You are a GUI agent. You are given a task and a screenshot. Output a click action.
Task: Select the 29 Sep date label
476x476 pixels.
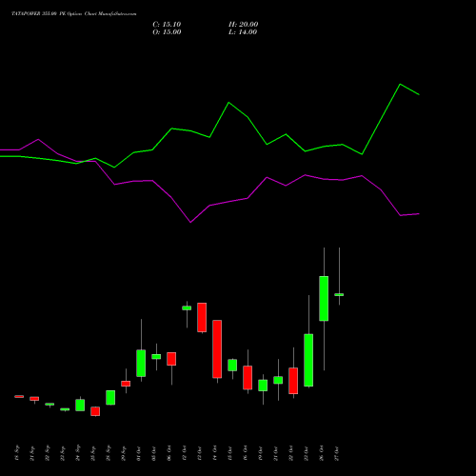coord(124,453)
